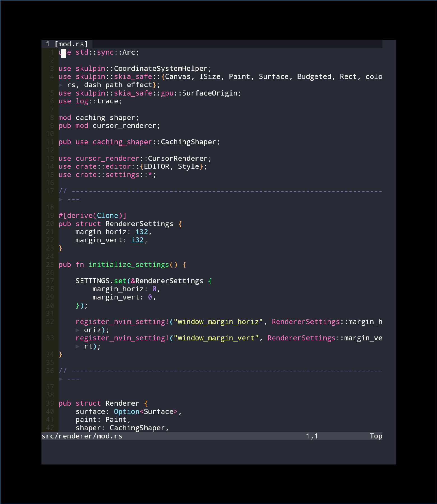Click 'Canvas' in skia_safe import list
Viewport: 437px width, 504px height.
[178, 77]
